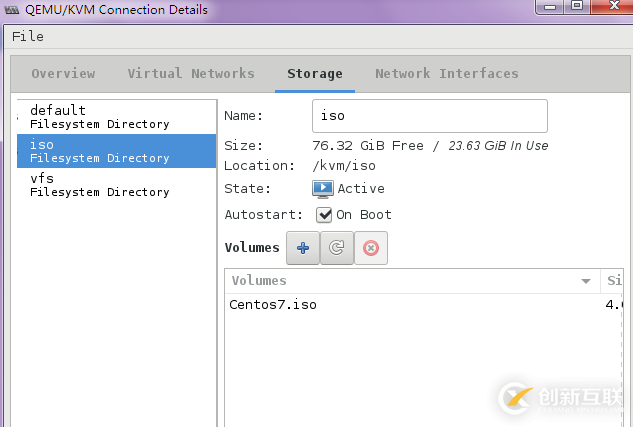Delete volume with red X icon
633x427 pixels.
pos(371,248)
